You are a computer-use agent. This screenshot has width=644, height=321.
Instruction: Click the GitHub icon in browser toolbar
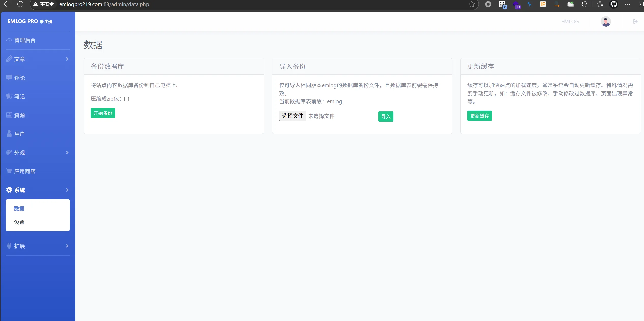pos(613,4)
